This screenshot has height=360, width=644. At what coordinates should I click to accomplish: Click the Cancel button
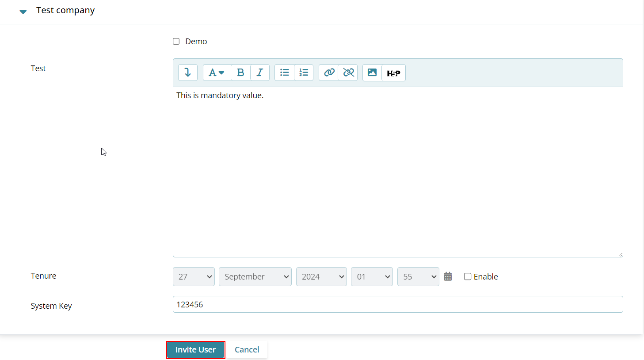(247, 350)
